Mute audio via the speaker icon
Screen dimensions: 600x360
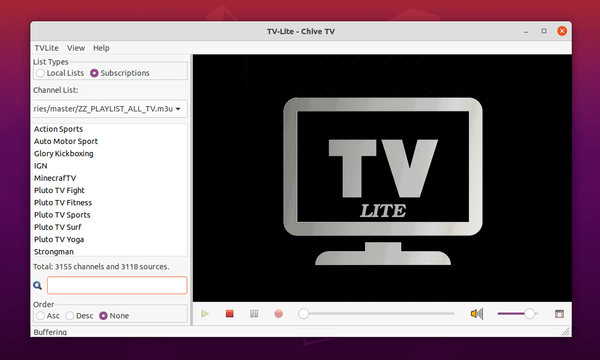coord(477,314)
